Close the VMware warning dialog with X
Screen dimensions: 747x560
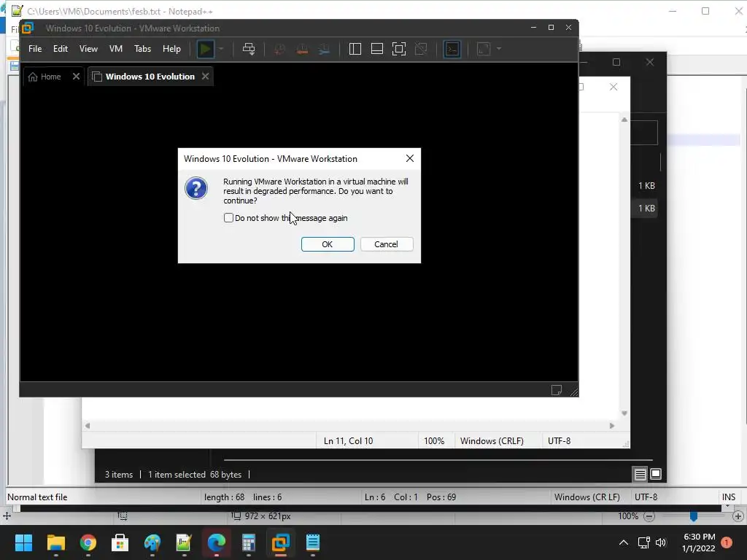click(410, 158)
